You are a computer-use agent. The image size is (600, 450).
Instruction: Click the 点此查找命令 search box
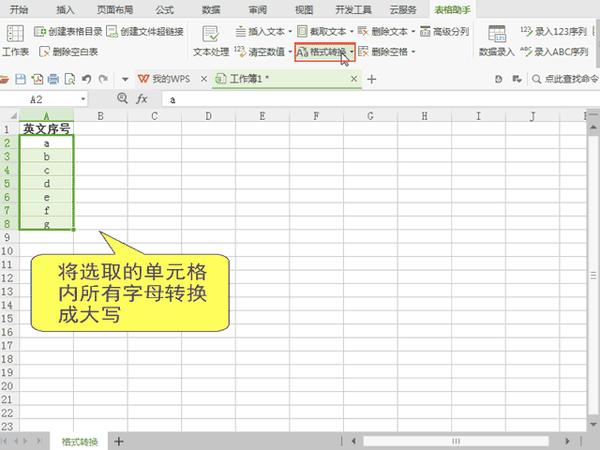coord(565,79)
